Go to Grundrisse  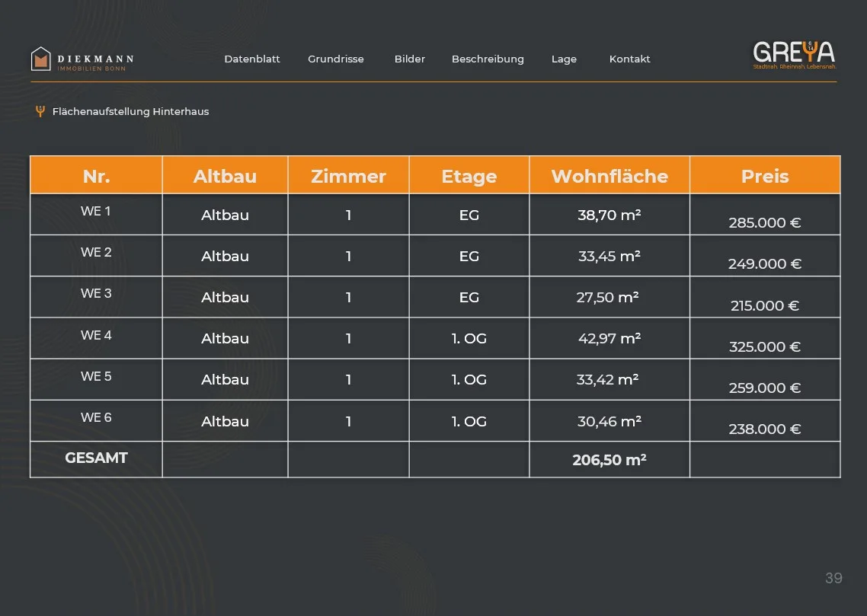(x=336, y=59)
